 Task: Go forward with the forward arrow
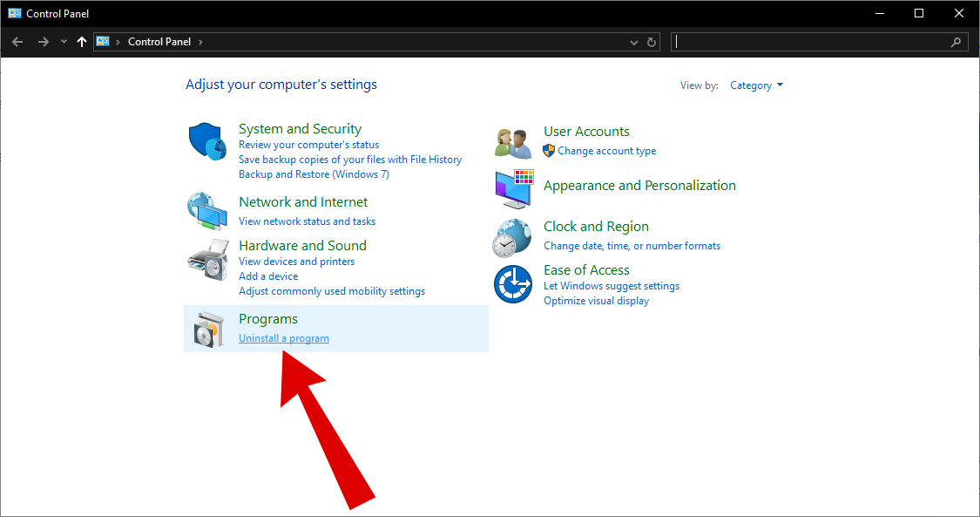pyautogui.click(x=44, y=42)
